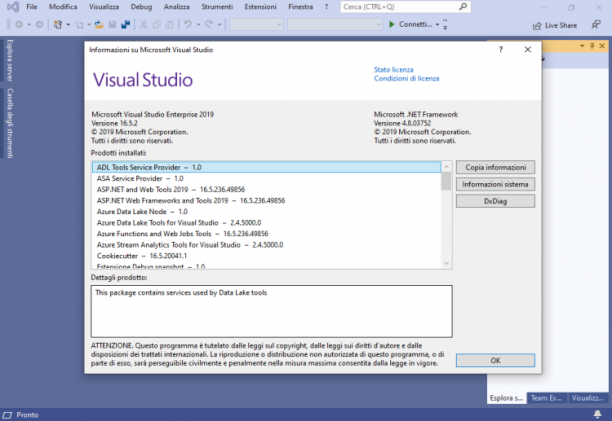The height and width of the screenshot is (421, 612).
Task: Open the solution platforms combo box
Action: [x=334, y=25]
